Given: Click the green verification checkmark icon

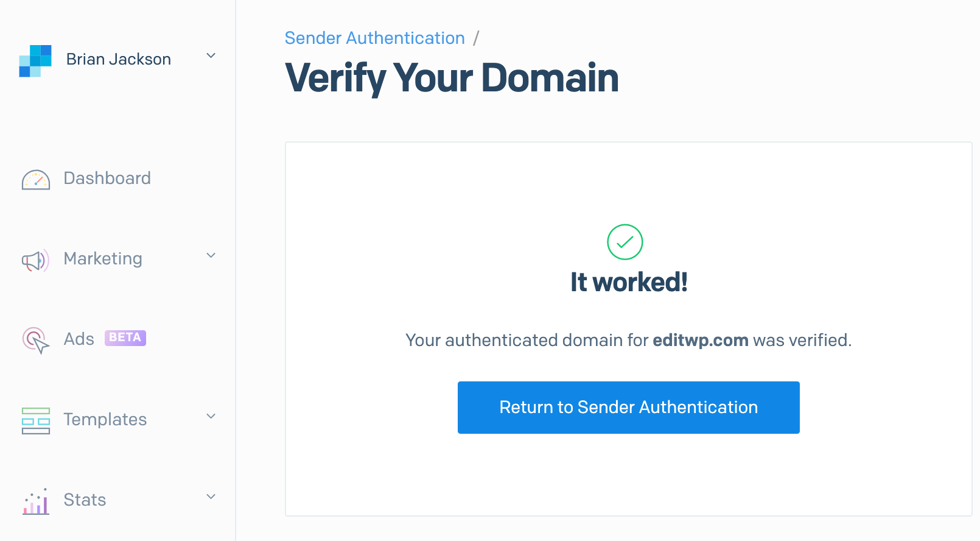Looking at the screenshot, I should [625, 241].
